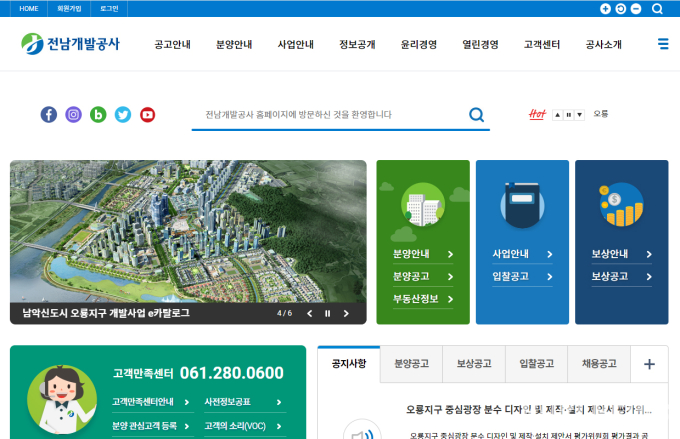The image size is (680, 439).
Task: Show the next Hot keyword with down arrow
Action: pos(580,115)
